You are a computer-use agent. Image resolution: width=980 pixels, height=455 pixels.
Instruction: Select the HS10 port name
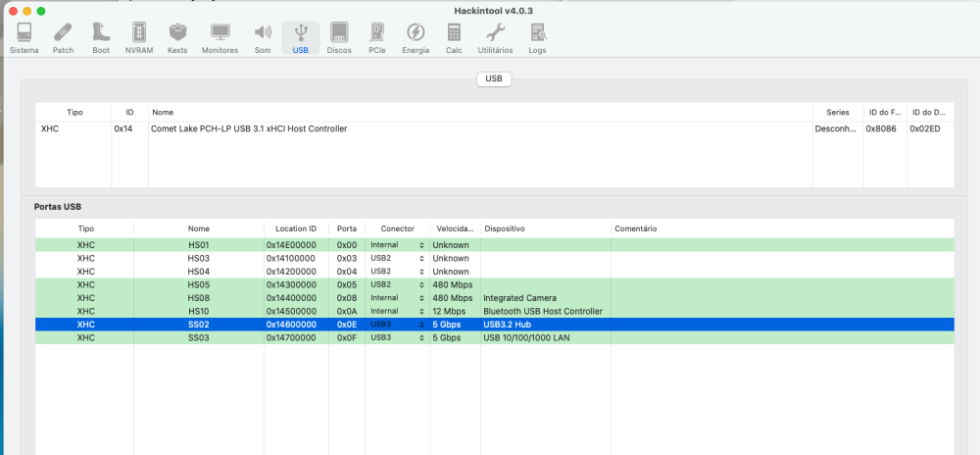coord(199,311)
